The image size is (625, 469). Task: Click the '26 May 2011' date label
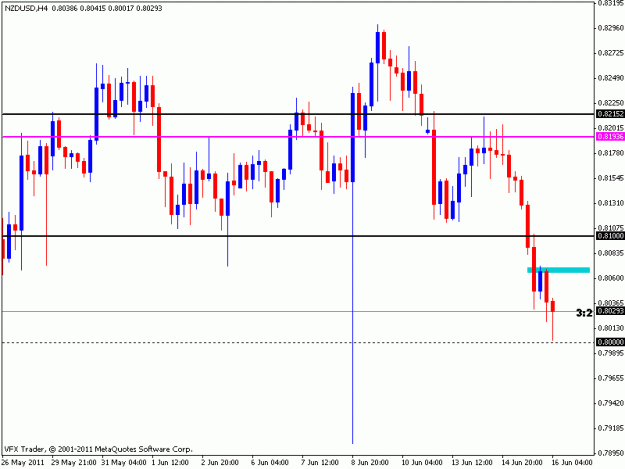pos(23,462)
